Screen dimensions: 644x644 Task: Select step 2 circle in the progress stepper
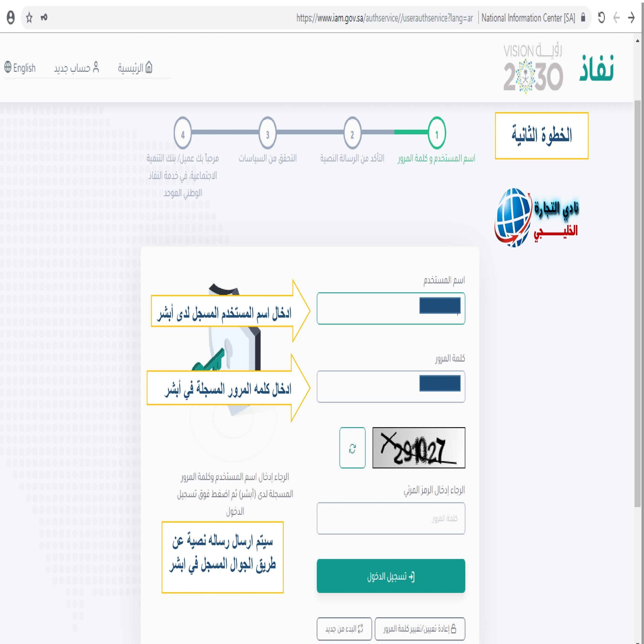click(x=352, y=133)
